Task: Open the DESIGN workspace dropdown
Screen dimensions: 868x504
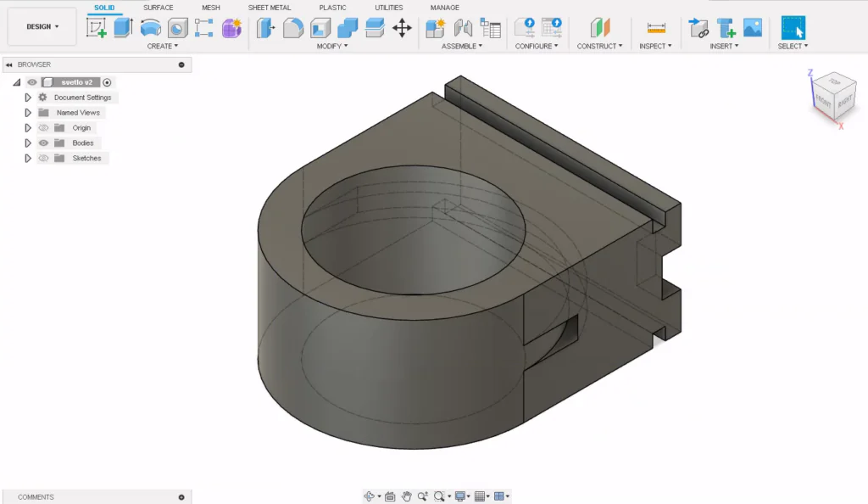Action: 42,26
